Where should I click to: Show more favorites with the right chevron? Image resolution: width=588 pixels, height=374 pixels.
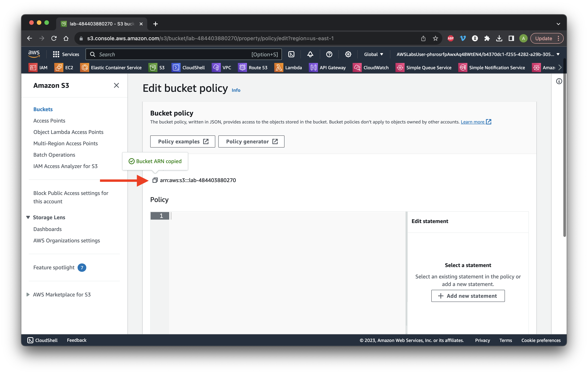point(560,68)
